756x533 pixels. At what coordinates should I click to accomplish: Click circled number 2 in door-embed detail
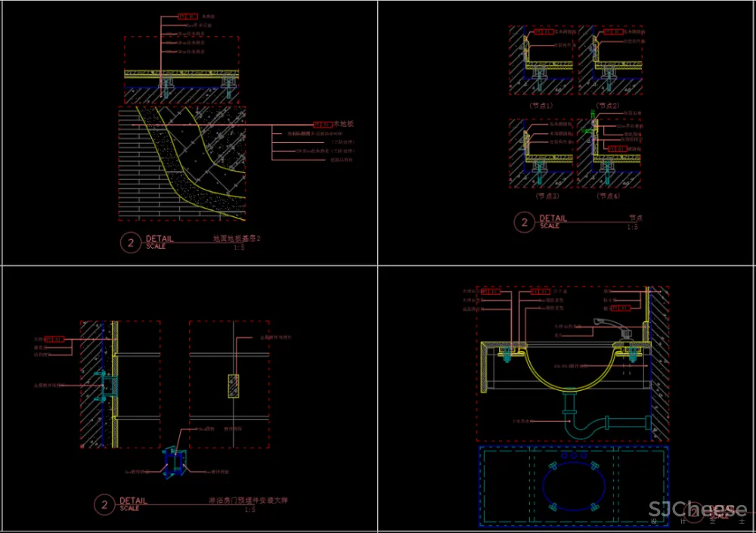(x=104, y=504)
